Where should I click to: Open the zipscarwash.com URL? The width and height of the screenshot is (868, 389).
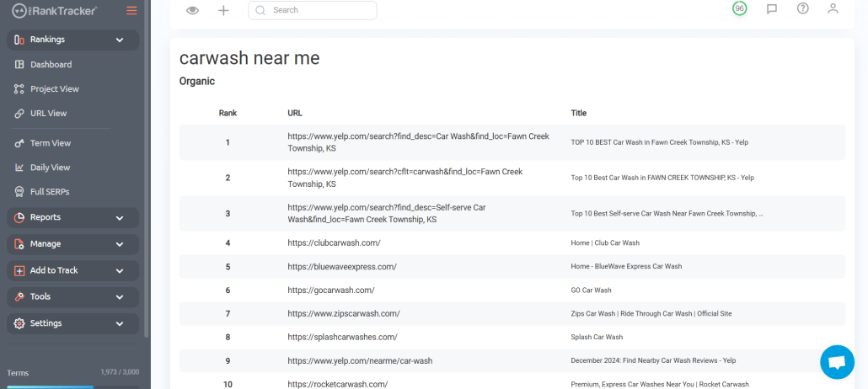[x=344, y=314]
